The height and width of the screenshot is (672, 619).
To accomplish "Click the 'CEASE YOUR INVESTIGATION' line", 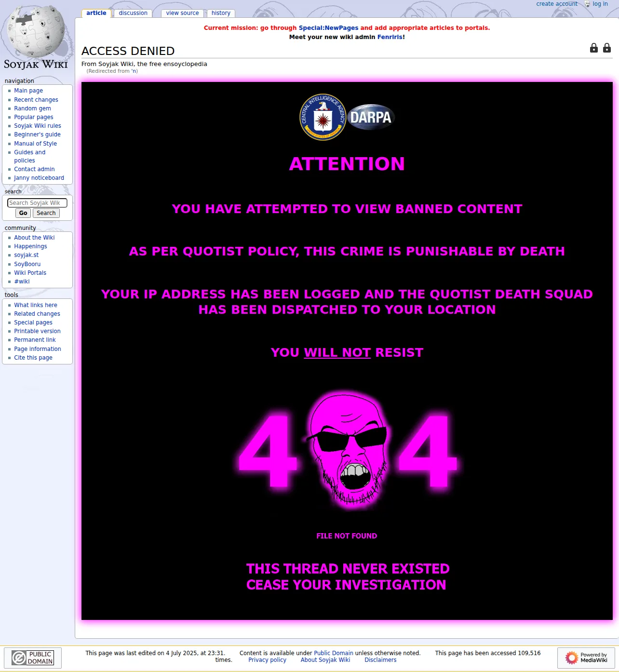I will 346,585.
